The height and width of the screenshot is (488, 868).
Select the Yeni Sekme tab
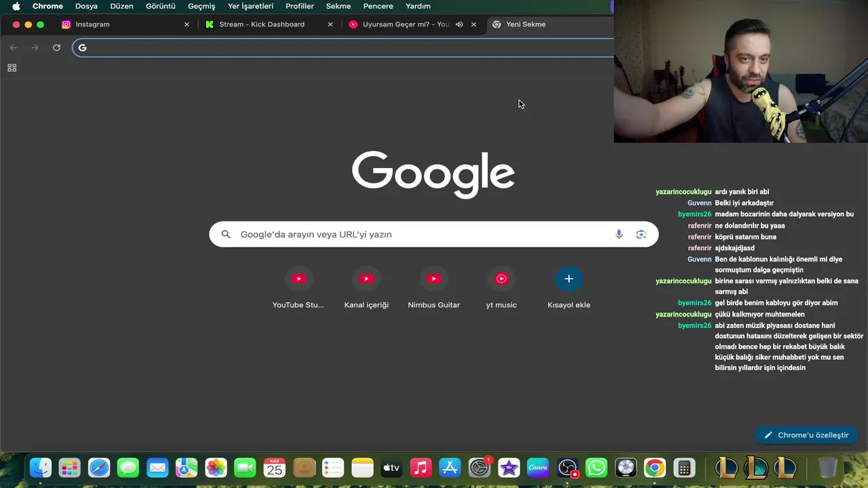[549, 24]
